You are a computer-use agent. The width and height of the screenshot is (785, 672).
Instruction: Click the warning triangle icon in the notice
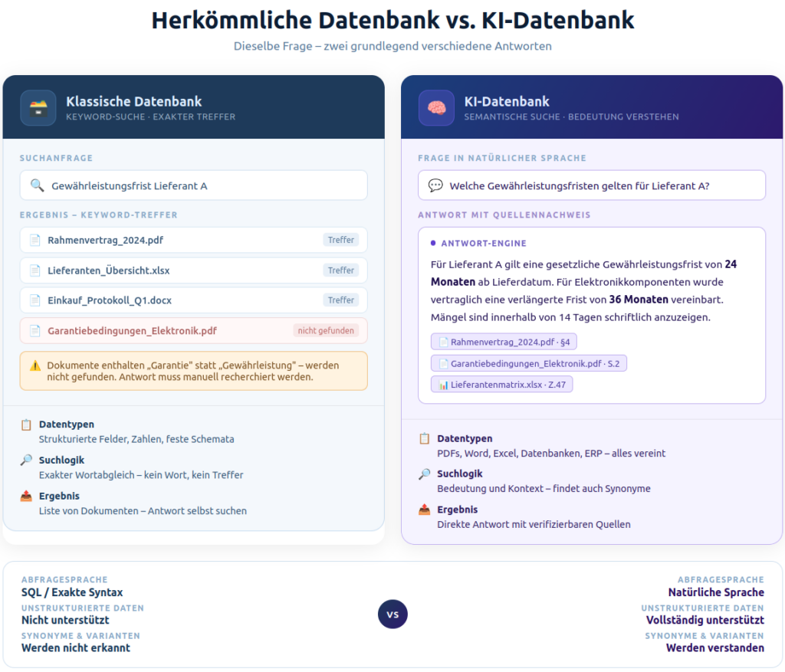pos(35,366)
